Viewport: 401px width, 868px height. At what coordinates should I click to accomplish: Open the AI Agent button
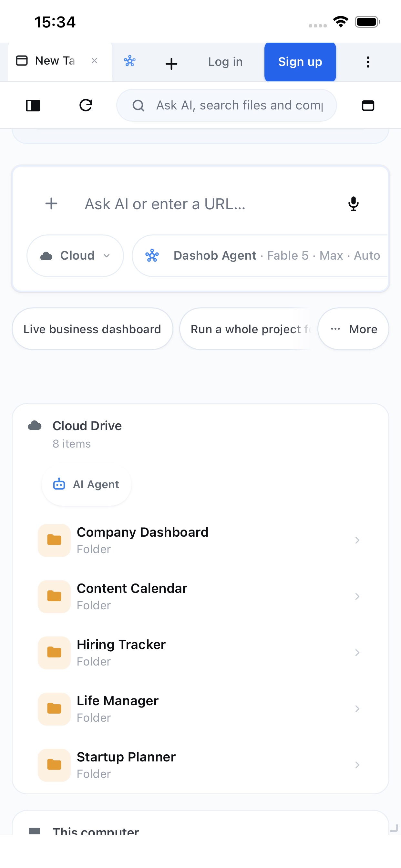pos(86,485)
